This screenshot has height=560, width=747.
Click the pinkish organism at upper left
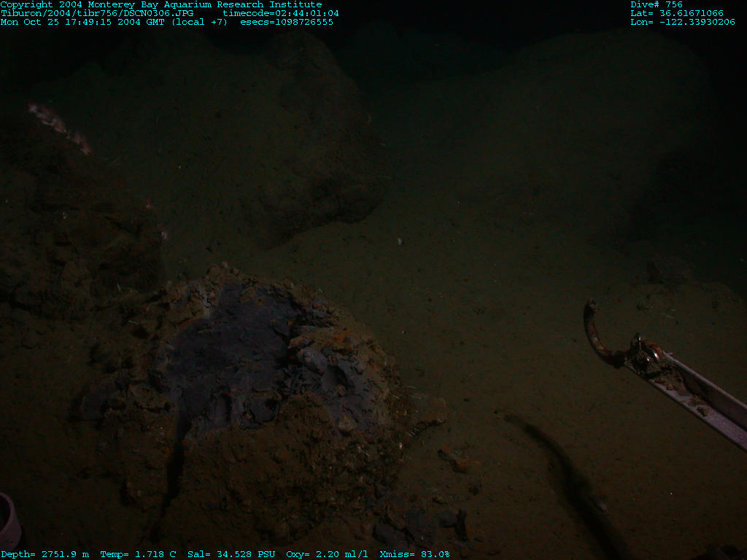pyautogui.click(x=57, y=125)
